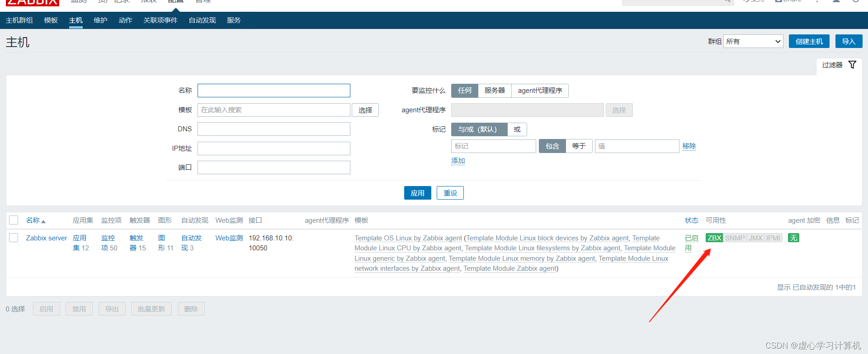Open the 服务 tab
Image resolution: width=868 pixels, height=354 pixels.
(234, 20)
